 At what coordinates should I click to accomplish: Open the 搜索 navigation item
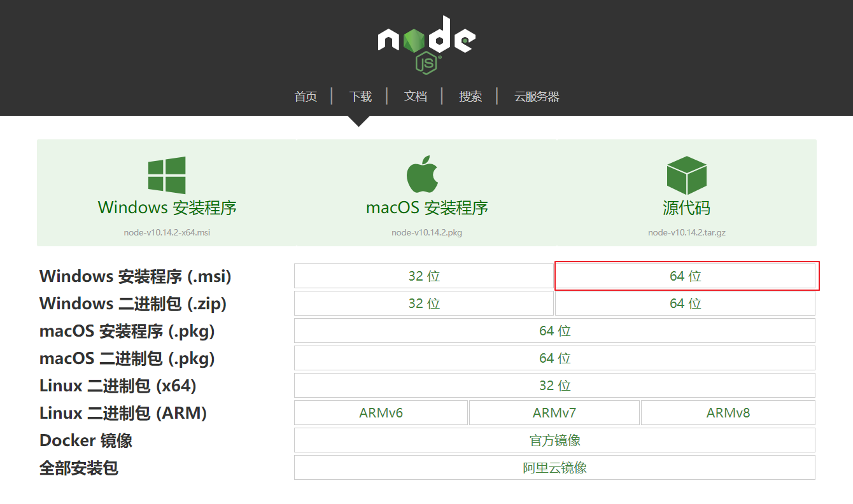coord(470,97)
